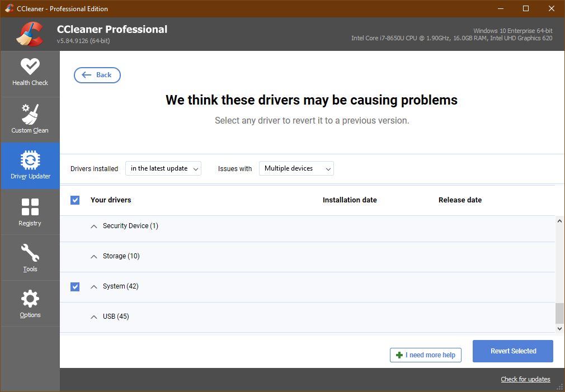The width and height of the screenshot is (565, 392).
Task: Close the CCleaner window
Action: point(552,8)
